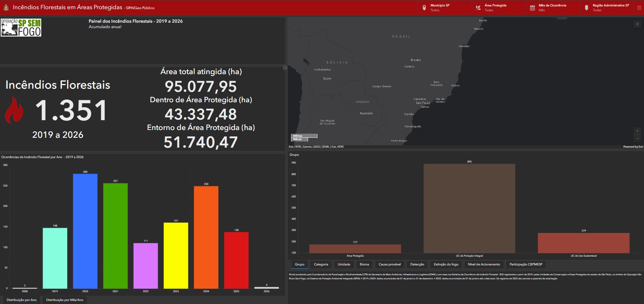The height and width of the screenshot is (304, 644).
Task: Click the Powered by Esri link
Action: coord(633,147)
